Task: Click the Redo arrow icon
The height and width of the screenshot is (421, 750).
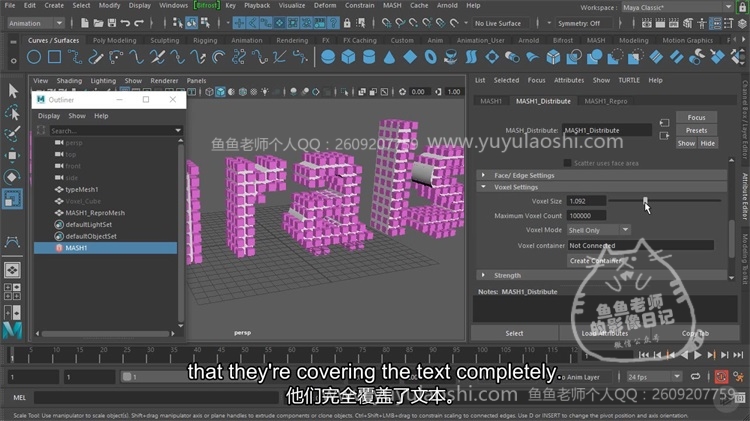Action: [139, 23]
